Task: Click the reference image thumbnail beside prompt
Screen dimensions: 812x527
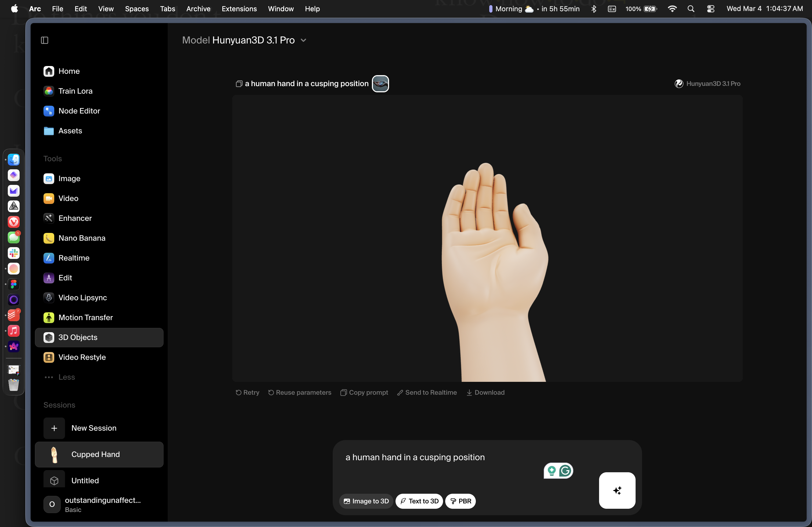Action: 380,84
